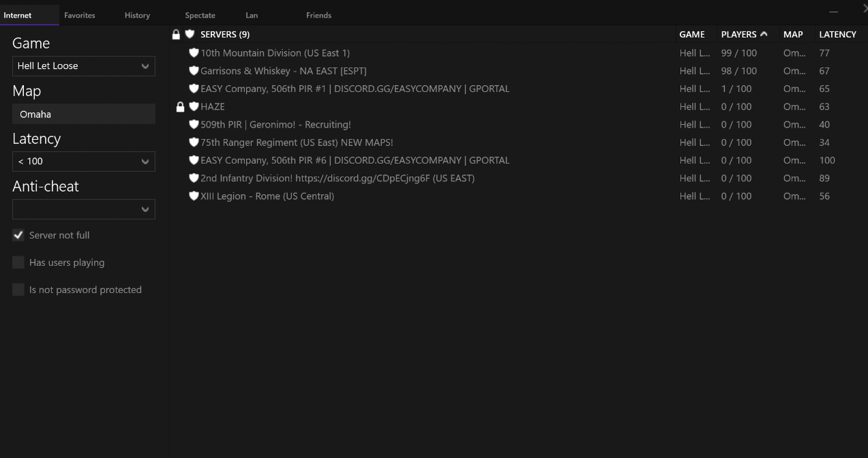Click the anti-cheat shield icon in the servers header

[190, 35]
